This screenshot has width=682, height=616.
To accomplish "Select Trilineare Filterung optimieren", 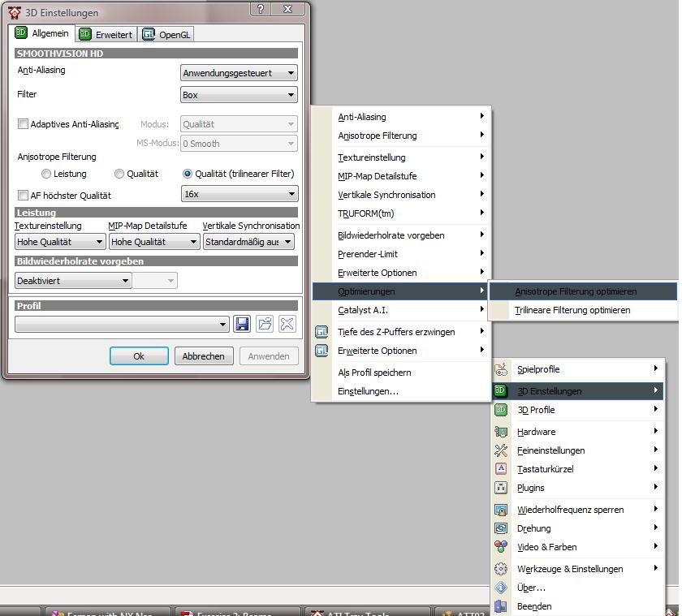I will (583, 310).
